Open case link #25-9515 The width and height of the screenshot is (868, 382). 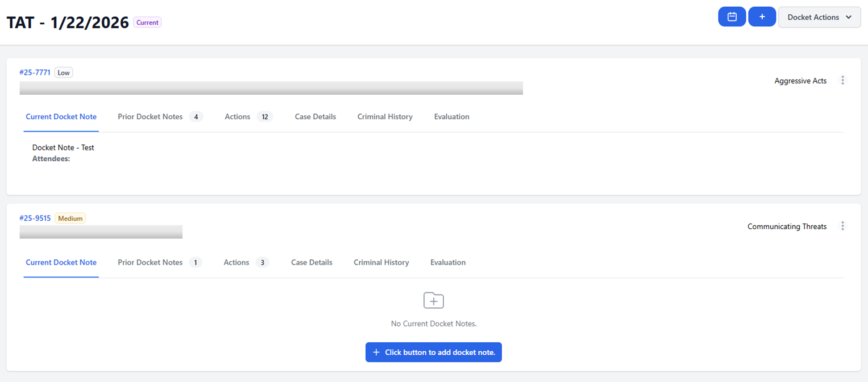click(x=35, y=218)
